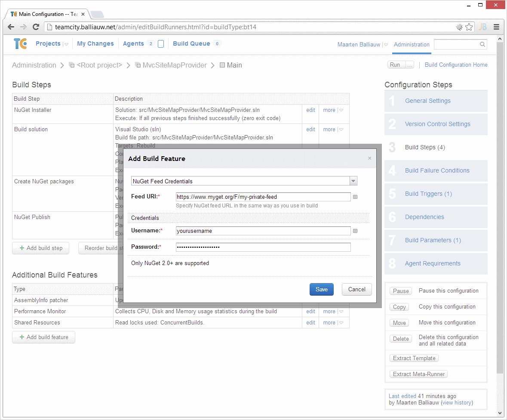The width and height of the screenshot is (507, 420).
Task: Open the NuGet Feed Credentials dropdown
Action: click(353, 181)
